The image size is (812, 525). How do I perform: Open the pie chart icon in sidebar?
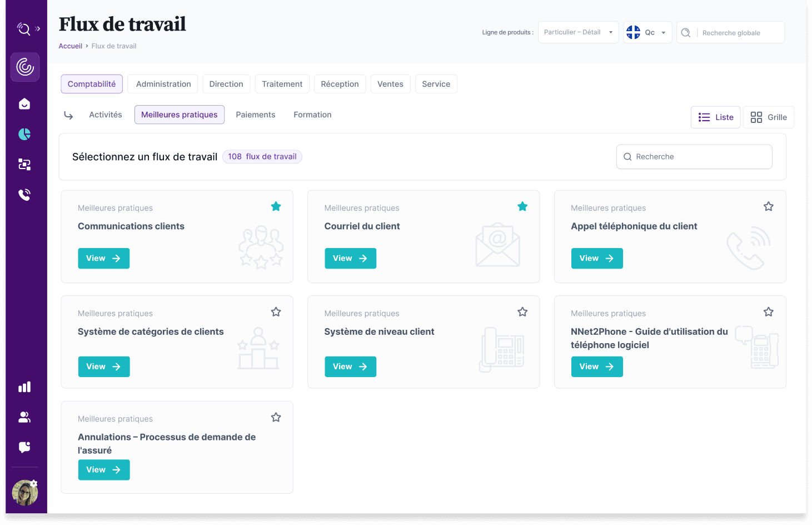click(24, 134)
